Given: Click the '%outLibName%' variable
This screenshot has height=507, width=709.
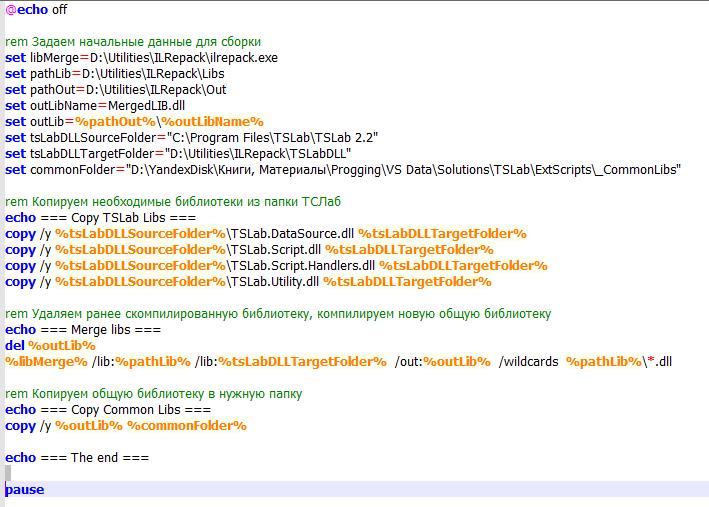Looking at the screenshot, I should [219, 122].
